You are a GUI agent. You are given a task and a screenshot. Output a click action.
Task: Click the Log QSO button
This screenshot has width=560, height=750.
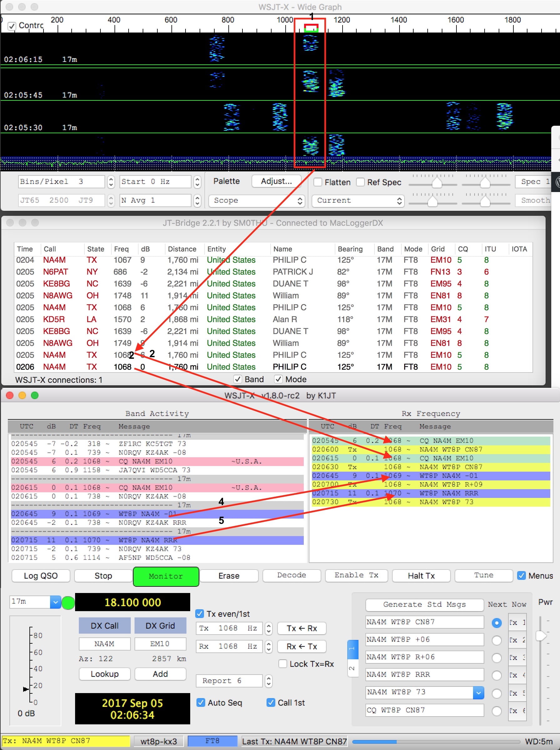tap(41, 575)
